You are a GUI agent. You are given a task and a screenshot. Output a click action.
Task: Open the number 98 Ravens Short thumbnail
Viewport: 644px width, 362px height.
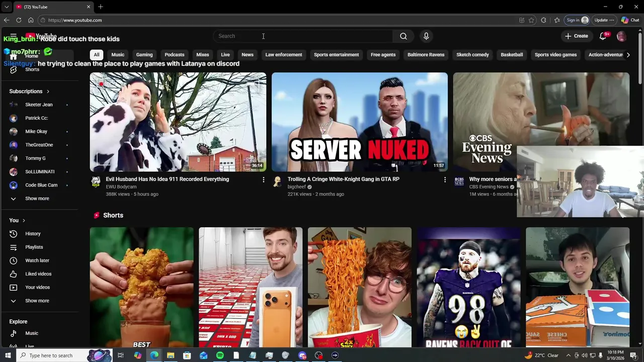(x=468, y=287)
